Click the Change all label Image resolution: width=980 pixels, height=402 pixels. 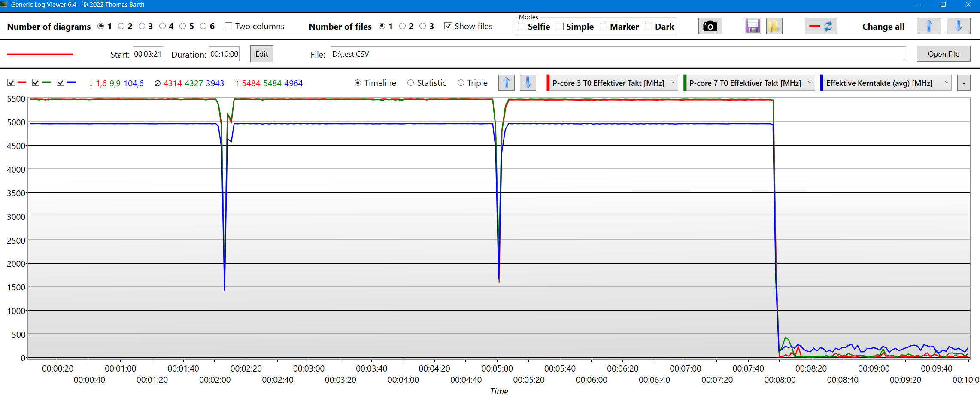click(x=883, y=27)
